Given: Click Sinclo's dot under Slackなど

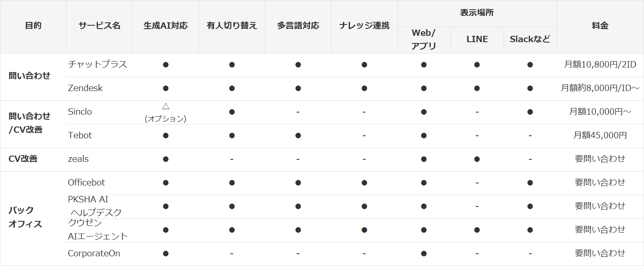Looking at the screenshot, I should [530, 112].
